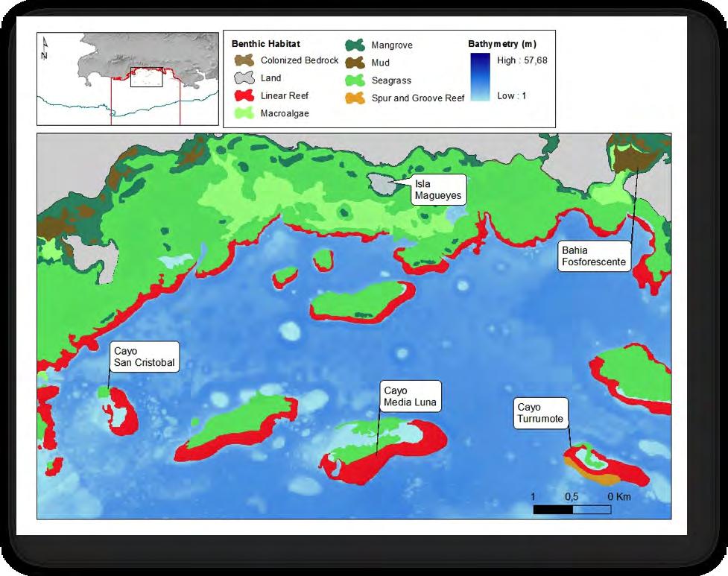Viewport: 728px width, 576px height.
Task: Click the Cayo Turrumote label
Action: [x=540, y=413]
